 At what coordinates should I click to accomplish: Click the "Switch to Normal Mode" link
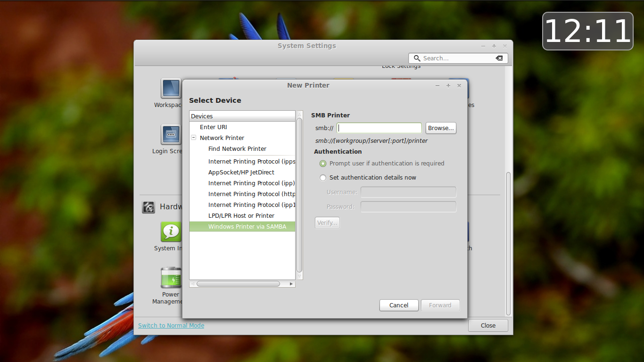171,325
